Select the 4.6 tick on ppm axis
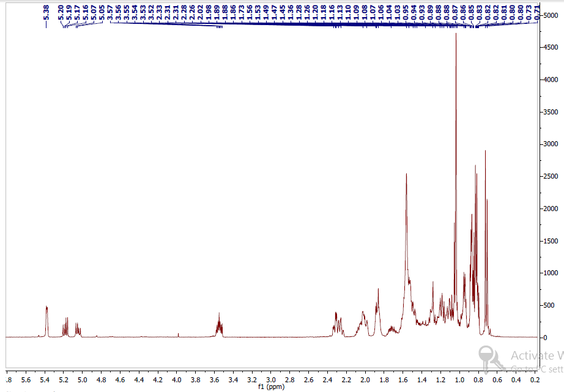 [120, 380]
